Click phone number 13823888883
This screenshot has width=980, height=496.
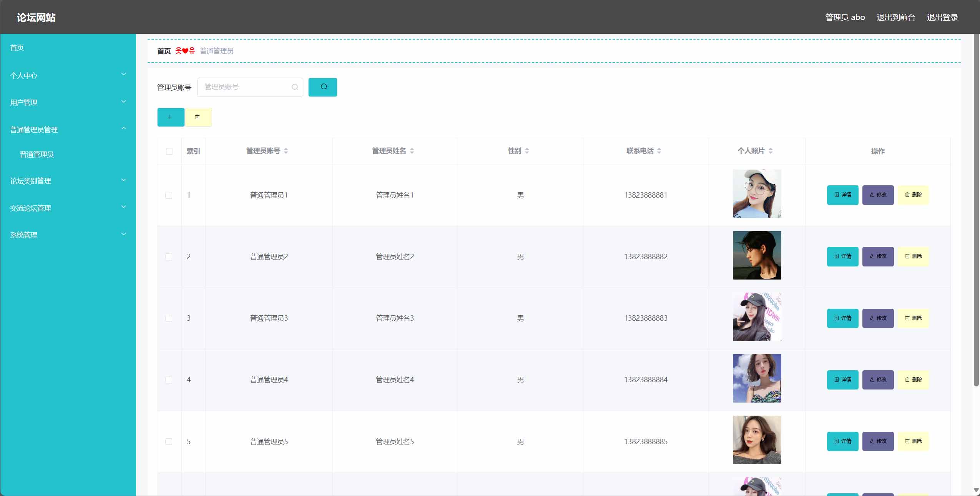[646, 318]
